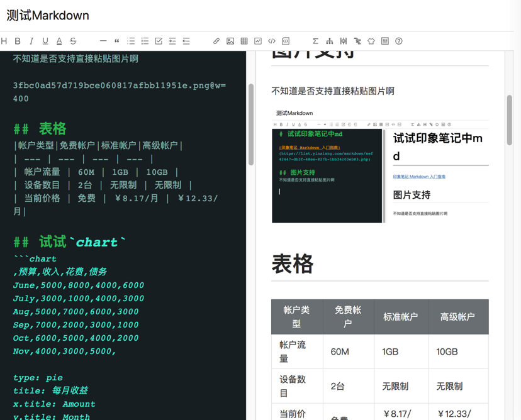Click the image filename line 3fbc0ad57d...png
The width and height of the screenshot is (521, 420).
point(120,92)
